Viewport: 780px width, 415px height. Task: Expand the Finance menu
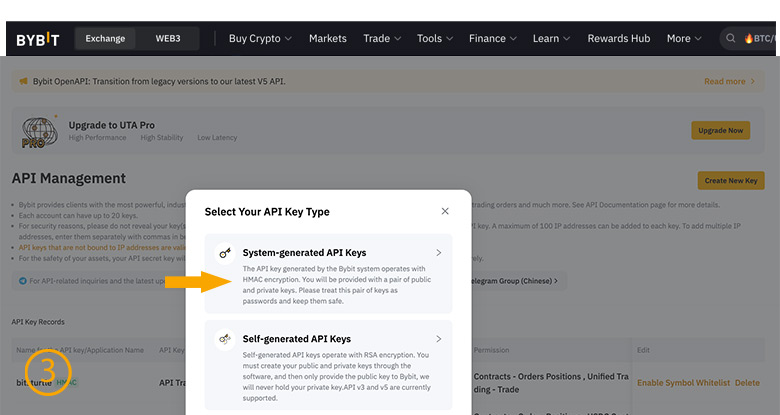click(492, 38)
